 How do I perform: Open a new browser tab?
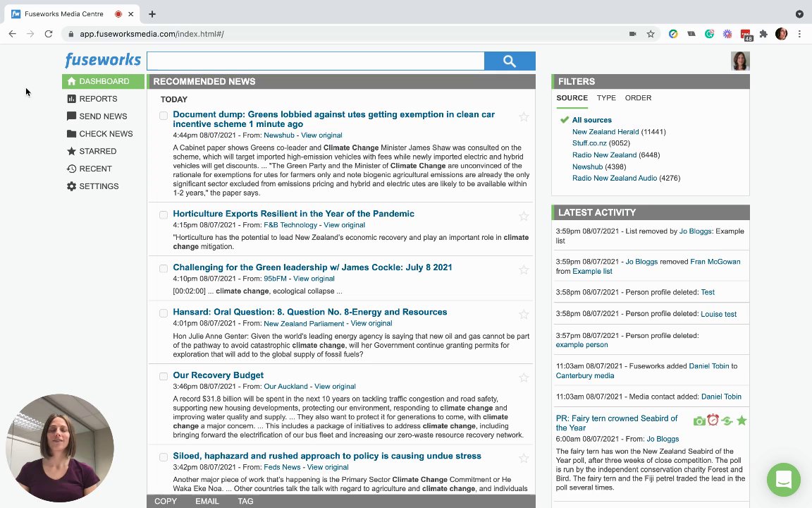(x=152, y=14)
